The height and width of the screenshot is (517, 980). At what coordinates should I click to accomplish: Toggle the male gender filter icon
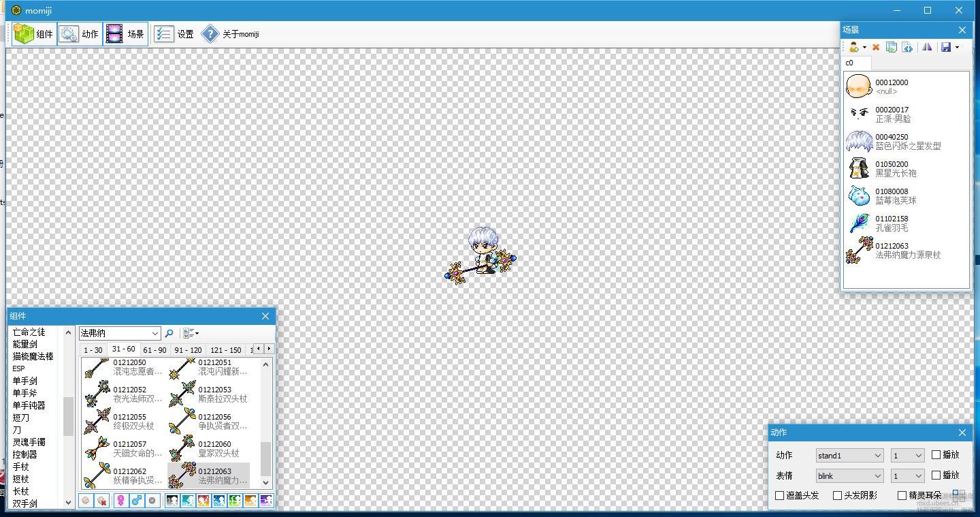pyautogui.click(x=137, y=501)
